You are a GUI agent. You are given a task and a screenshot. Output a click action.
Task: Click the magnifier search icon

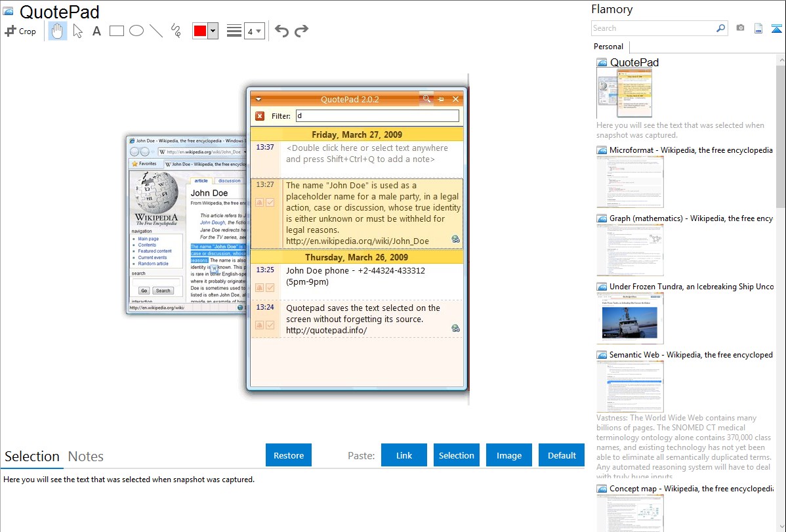pyautogui.click(x=721, y=28)
